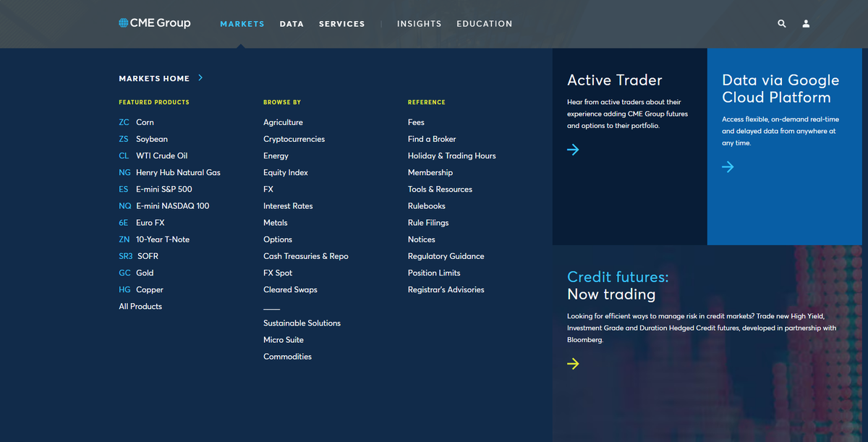
Task: Open ES E-mini S&P 500
Action: (156, 189)
